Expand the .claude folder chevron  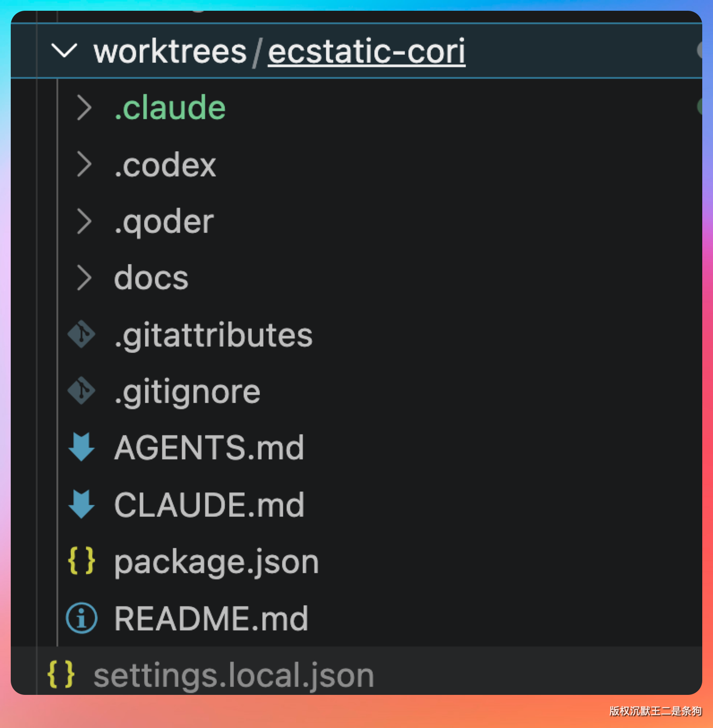click(x=84, y=108)
